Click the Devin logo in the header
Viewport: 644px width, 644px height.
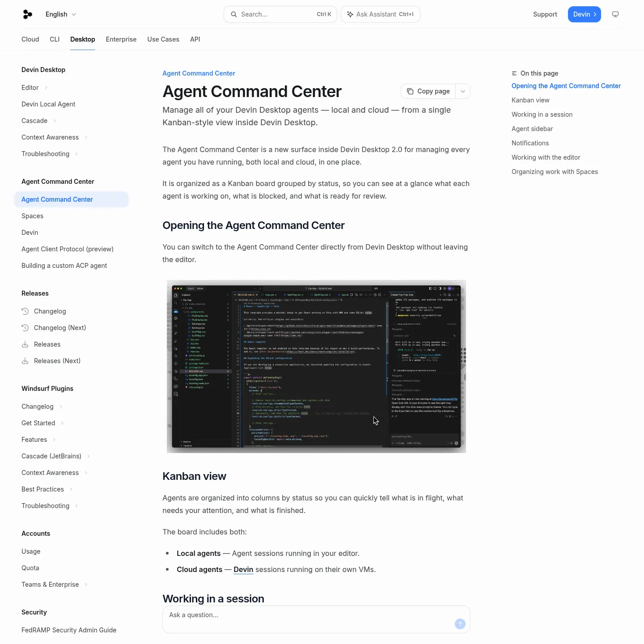(x=28, y=14)
